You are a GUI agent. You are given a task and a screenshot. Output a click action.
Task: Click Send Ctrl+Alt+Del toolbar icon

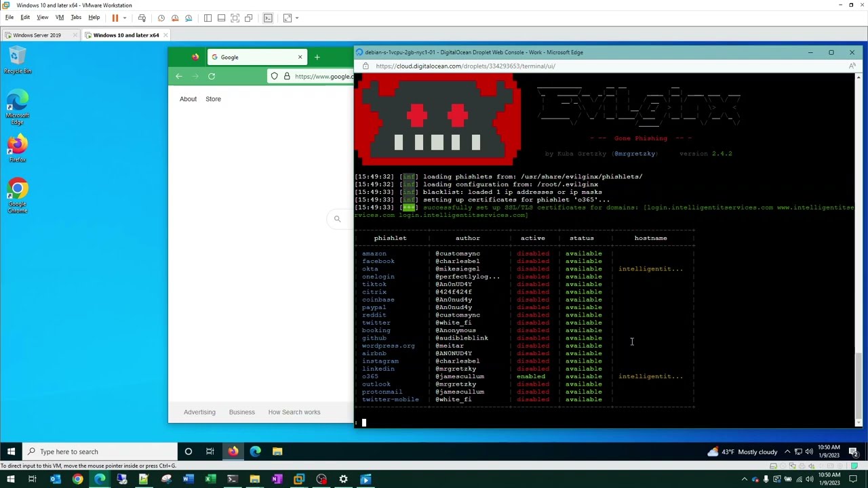[x=142, y=18]
